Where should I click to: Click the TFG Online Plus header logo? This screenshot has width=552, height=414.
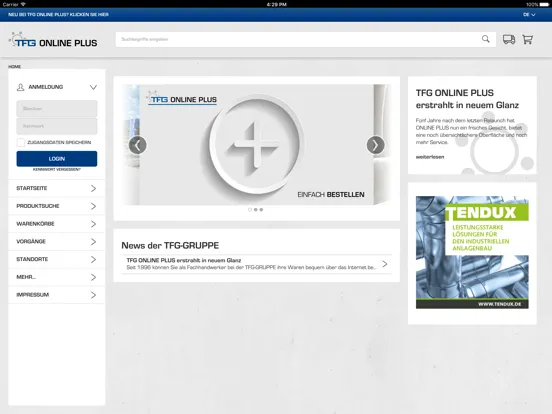(x=53, y=40)
